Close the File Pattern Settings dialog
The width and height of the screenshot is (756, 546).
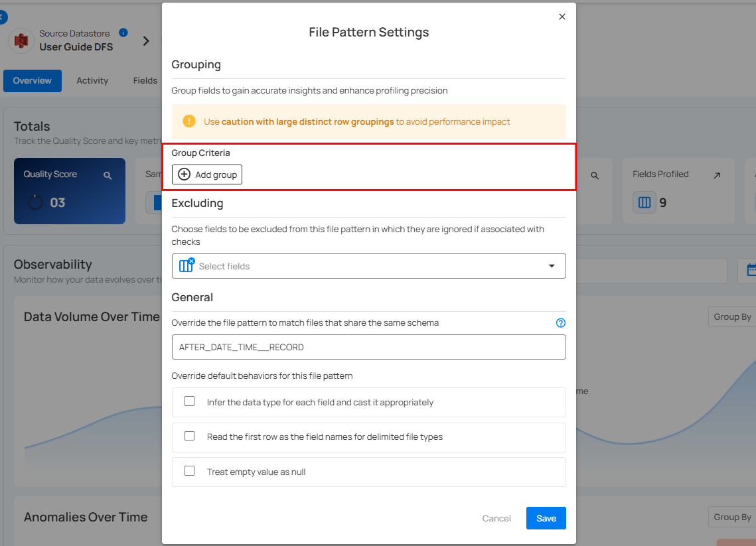562,17
